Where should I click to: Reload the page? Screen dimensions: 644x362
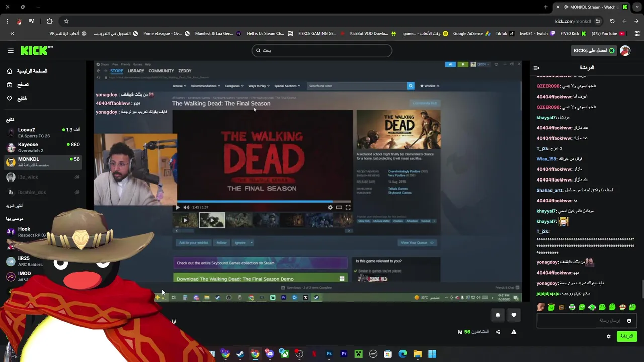click(x=612, y=21)
